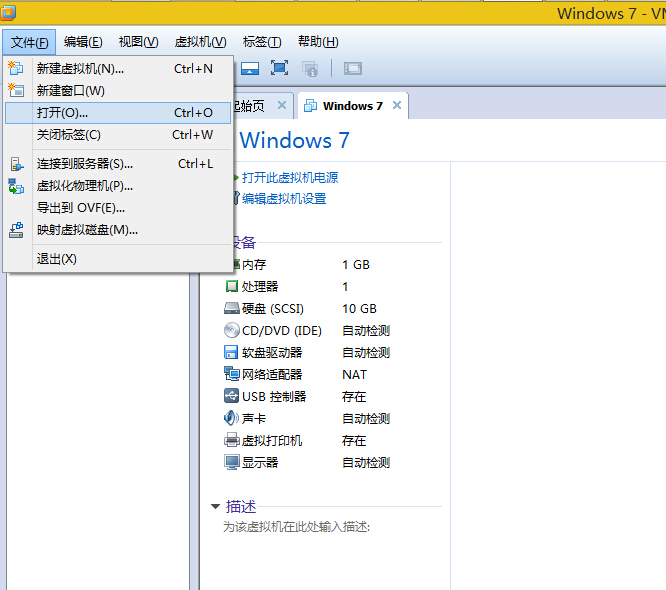The width and height of the screenshot is (666, 590).
Task: Select the 内存 device label
Action: coord(254,265)
